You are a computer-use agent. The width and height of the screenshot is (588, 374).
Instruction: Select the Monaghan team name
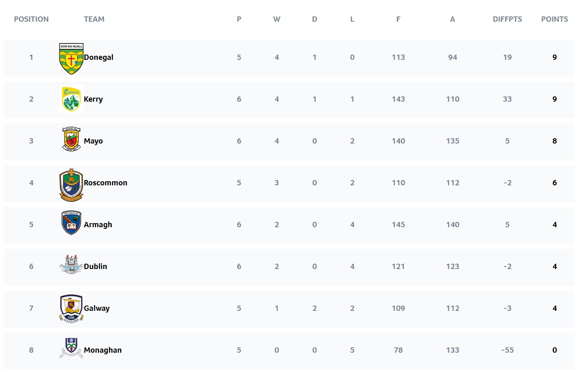click(x=103, y=350)
